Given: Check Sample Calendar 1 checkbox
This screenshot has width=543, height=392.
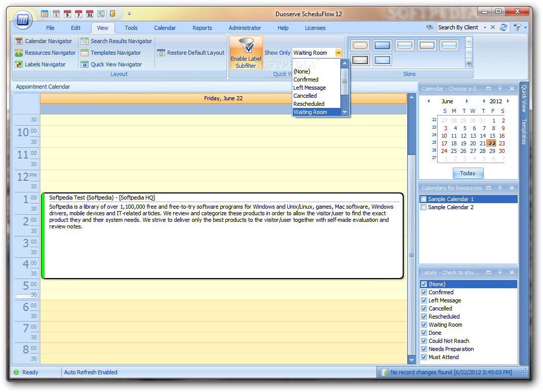Looking at the screenshot, I should [x=423, y=199].
